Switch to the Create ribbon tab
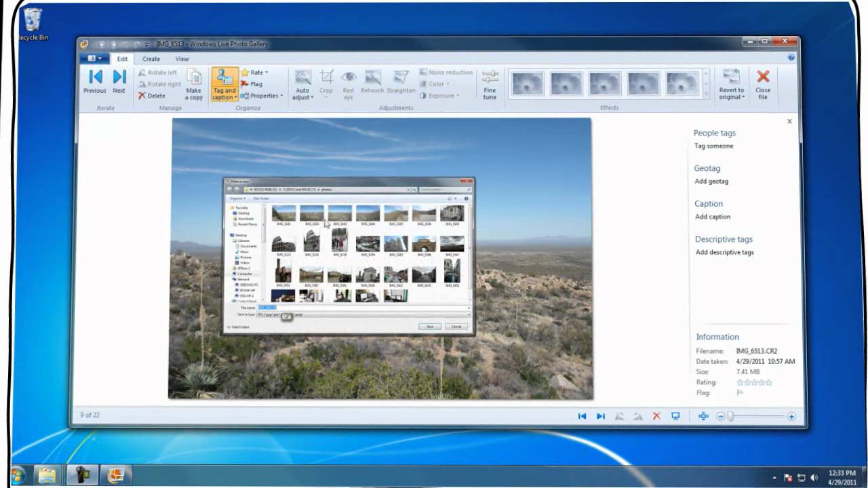868x488 pixels. (151, 59)
